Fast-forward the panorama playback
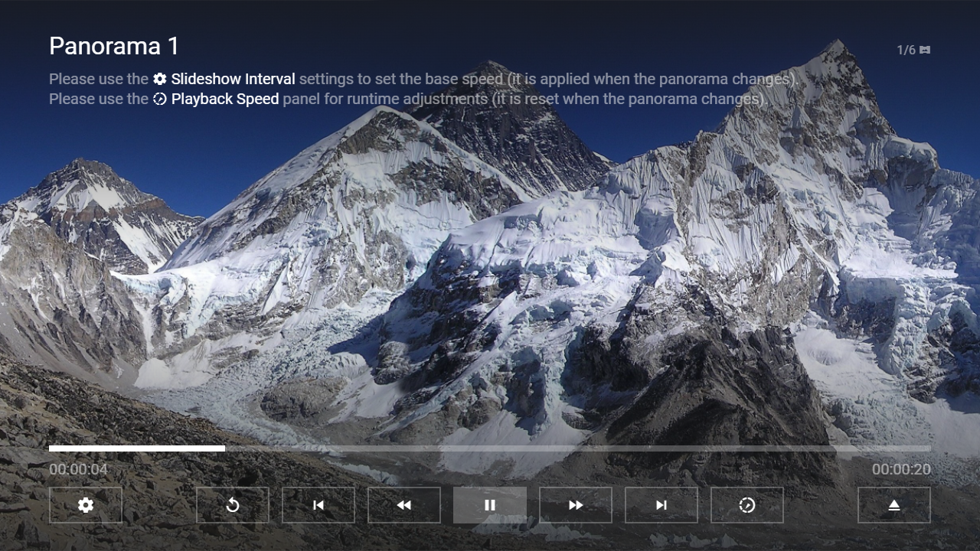 point(576,505)
